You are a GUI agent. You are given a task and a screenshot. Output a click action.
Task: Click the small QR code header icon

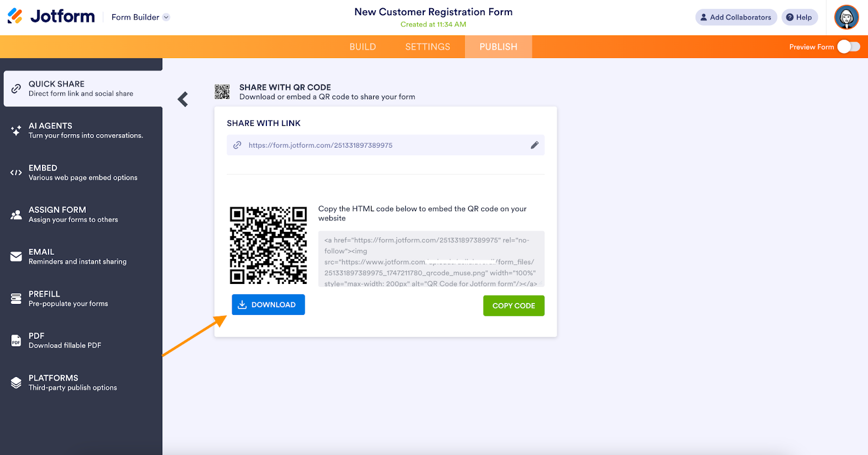click(222, 92)
